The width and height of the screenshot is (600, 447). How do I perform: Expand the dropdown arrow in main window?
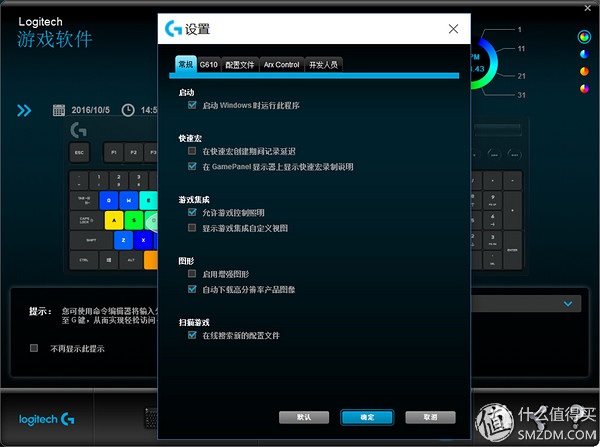(568, 303)
